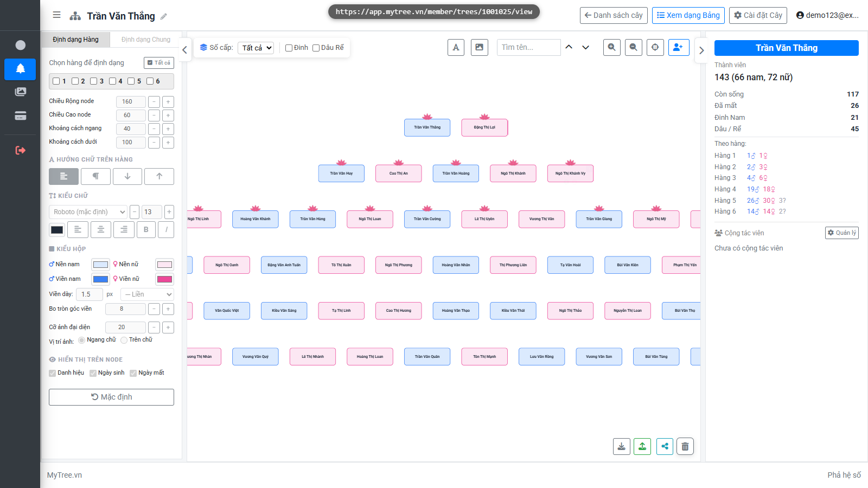868x488 pixels.
Task: Click the green upload icon
Action: pyautogui.click(x=642, y=446)
